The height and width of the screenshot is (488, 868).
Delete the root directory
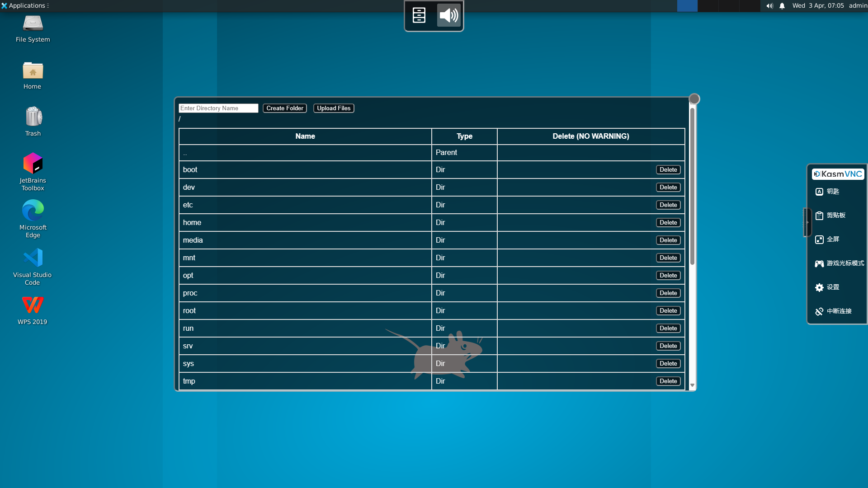pyautogui.click(x=668, y=310)
